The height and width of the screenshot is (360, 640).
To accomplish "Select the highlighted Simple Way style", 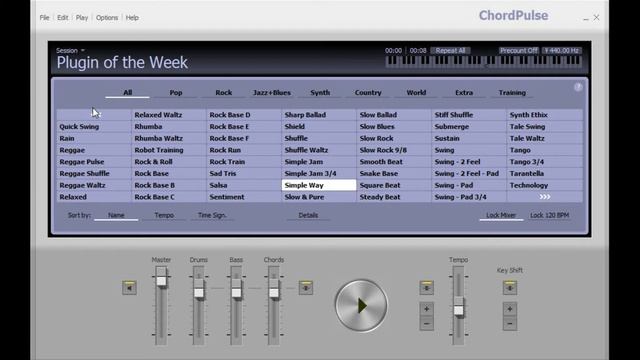I will coord(319,185).
